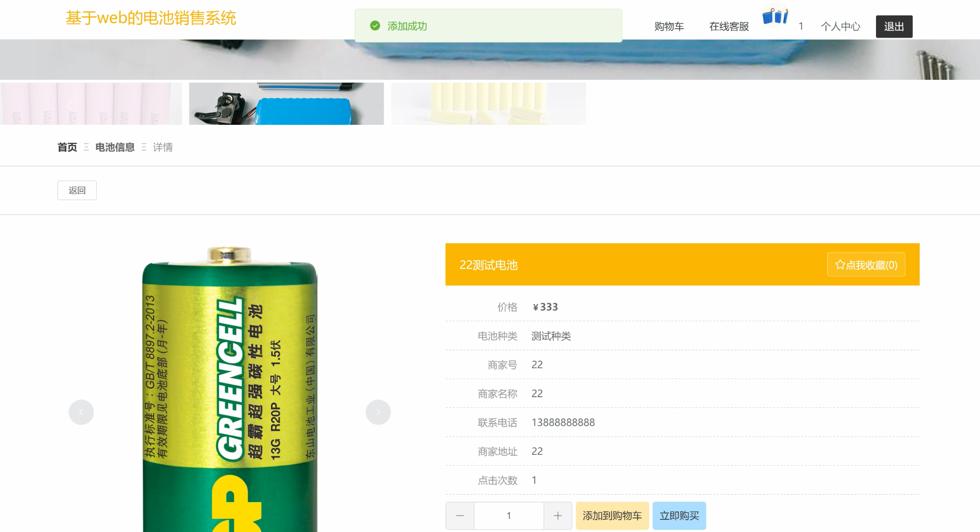Show previous product image with left arrow
Image resolution: width=980 pixels, height=532 pixels.
(x=81, y=412)
